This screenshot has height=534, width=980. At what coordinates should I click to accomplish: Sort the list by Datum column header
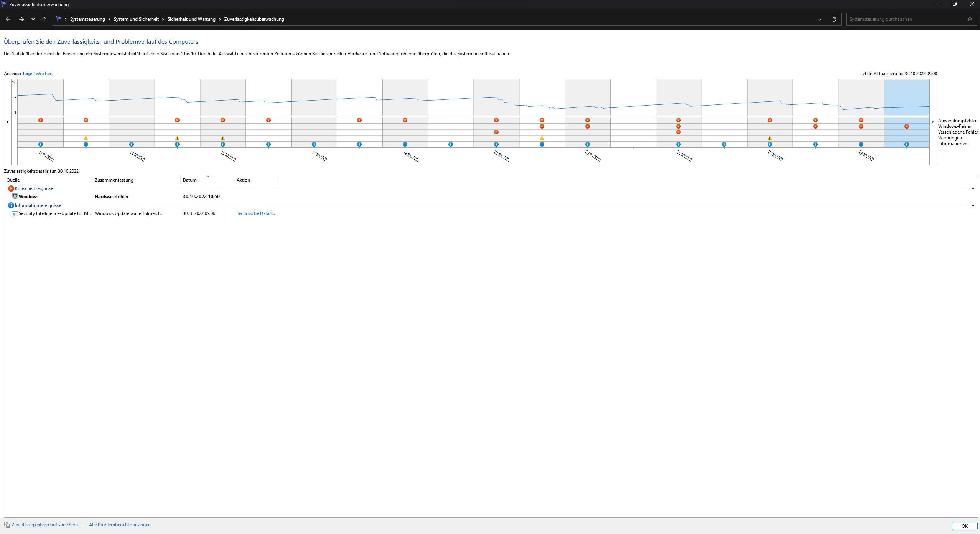190,180
